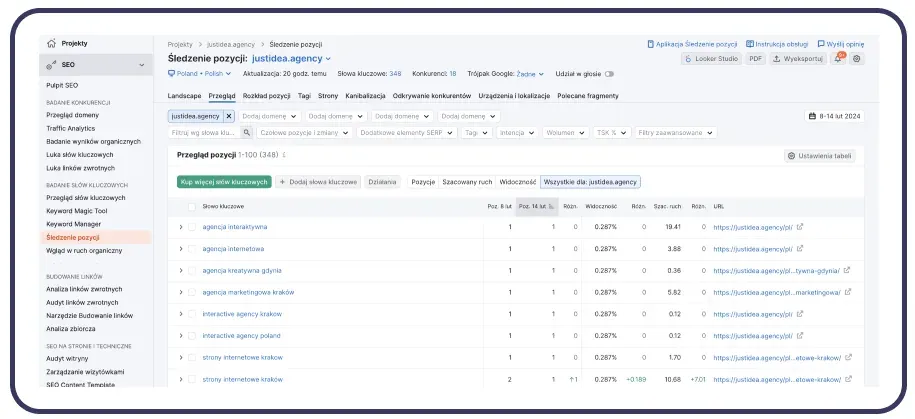Click the monitor icon next to Poland • Polish
The height and width of the screenshot is (419, 915).
point(171,74)
